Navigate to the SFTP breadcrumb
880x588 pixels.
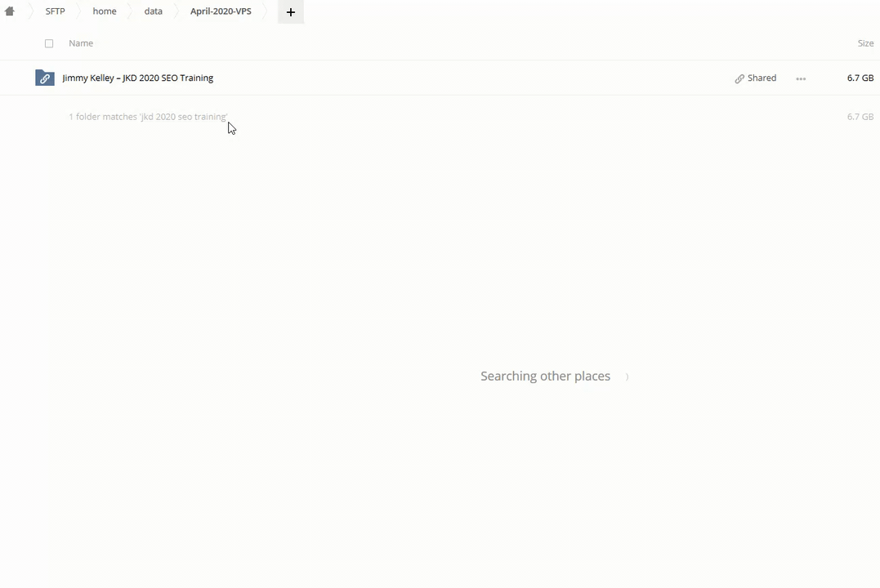point(55,11)
